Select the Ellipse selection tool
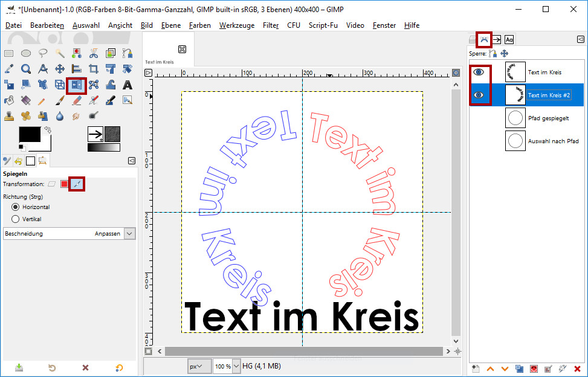The height and width of the screenshot is (377, 588). point(26,53)
